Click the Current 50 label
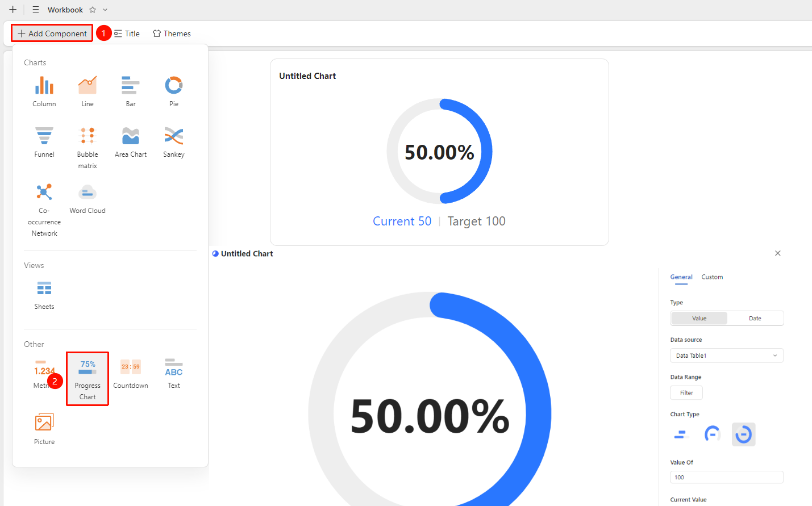Image resolution: width=812 pixels, height=506 pixels. (x=402, y=221)
